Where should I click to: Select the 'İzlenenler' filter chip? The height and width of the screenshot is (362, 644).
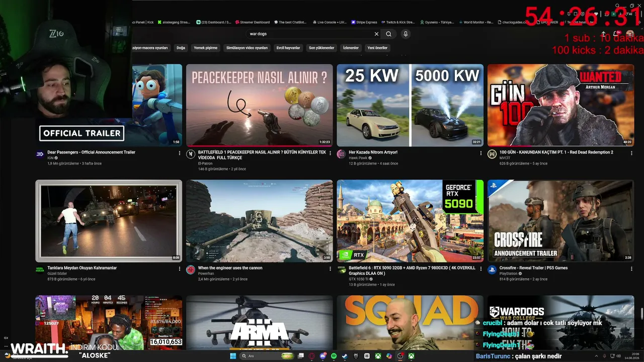[351, 48]
